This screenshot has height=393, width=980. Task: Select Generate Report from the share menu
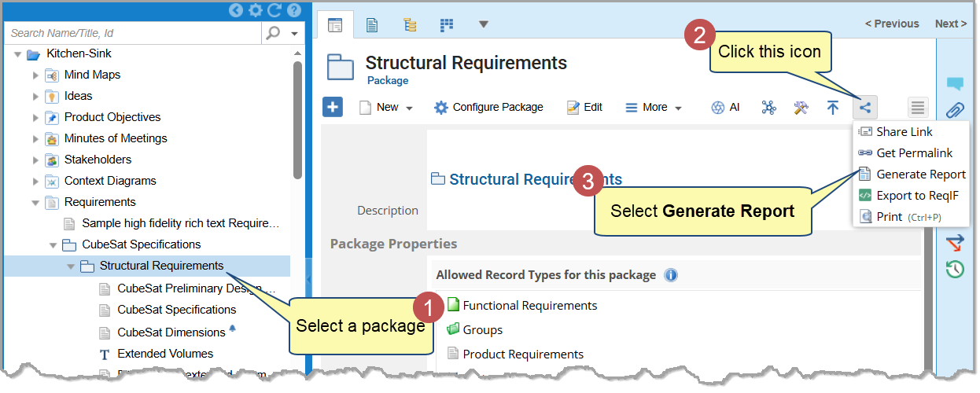click(x=920, y=174)
